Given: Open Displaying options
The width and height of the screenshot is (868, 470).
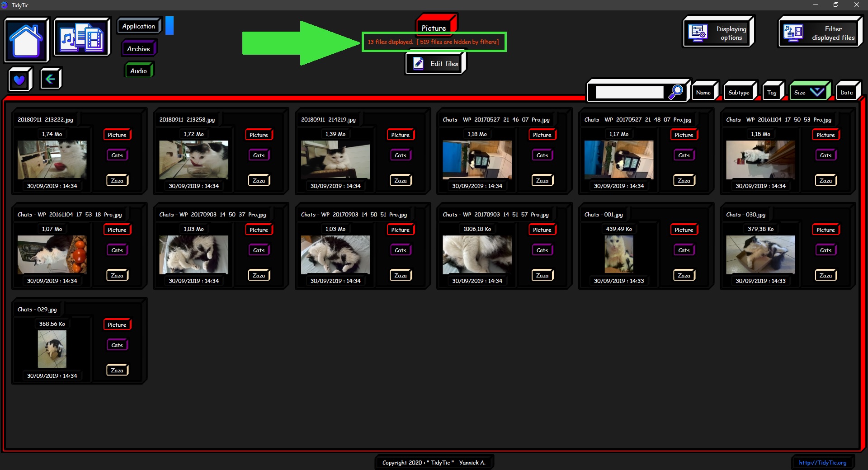Looking at the screenshot, I should pos(718,33).
